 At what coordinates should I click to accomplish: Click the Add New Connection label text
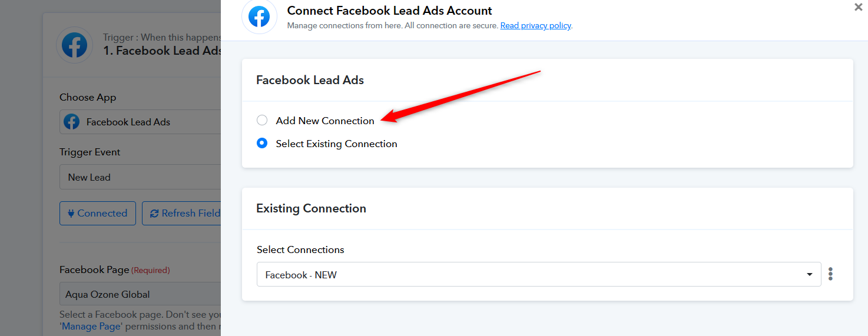coord(325,121)
